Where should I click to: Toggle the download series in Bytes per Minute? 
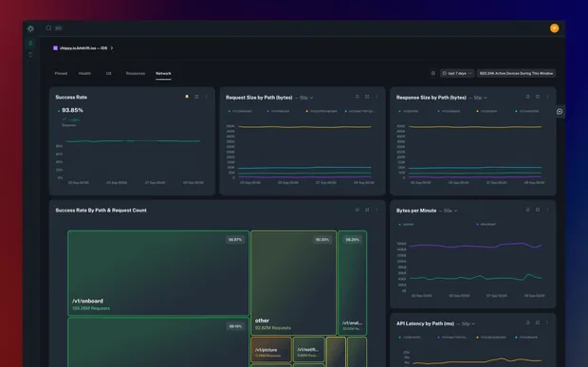(x=486, y=224)
